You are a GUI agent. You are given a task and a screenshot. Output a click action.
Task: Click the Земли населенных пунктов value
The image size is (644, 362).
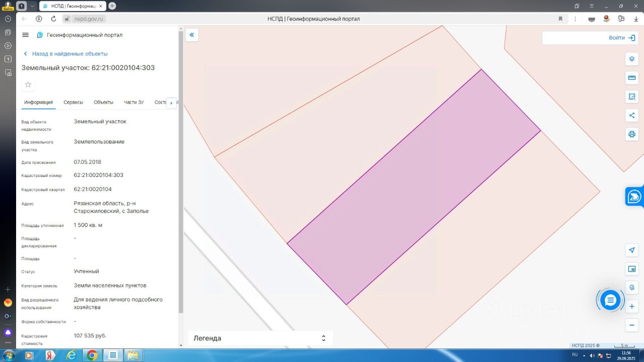[x=110, y=286]
